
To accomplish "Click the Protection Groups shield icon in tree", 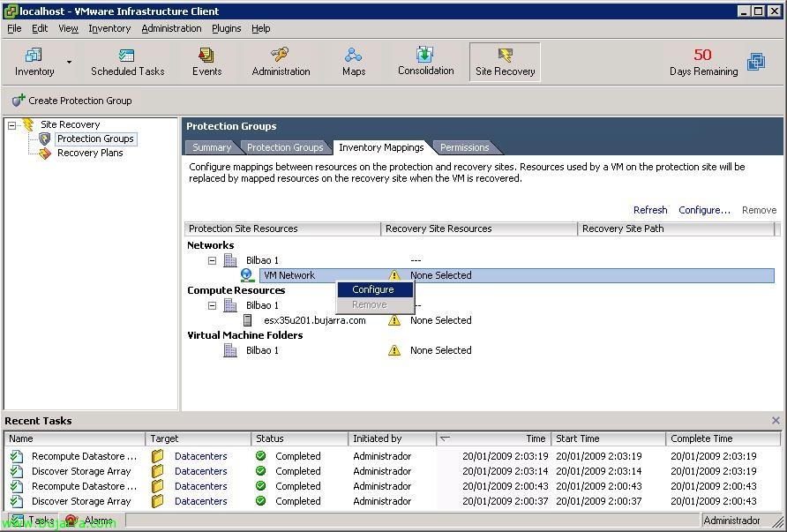I will 45,139.
